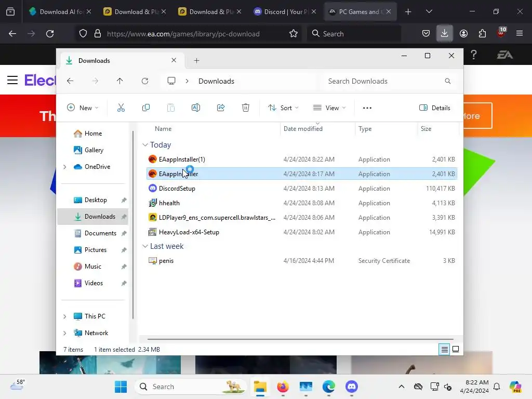The image size is (532, 399).
Task: List all Firefox tabs dropdown arrow
Action: click(429, 11)
